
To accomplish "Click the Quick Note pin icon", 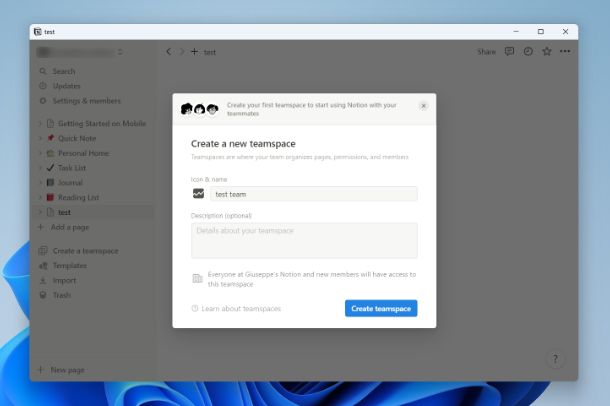I will pyautogui.click(x=50, y=138).
